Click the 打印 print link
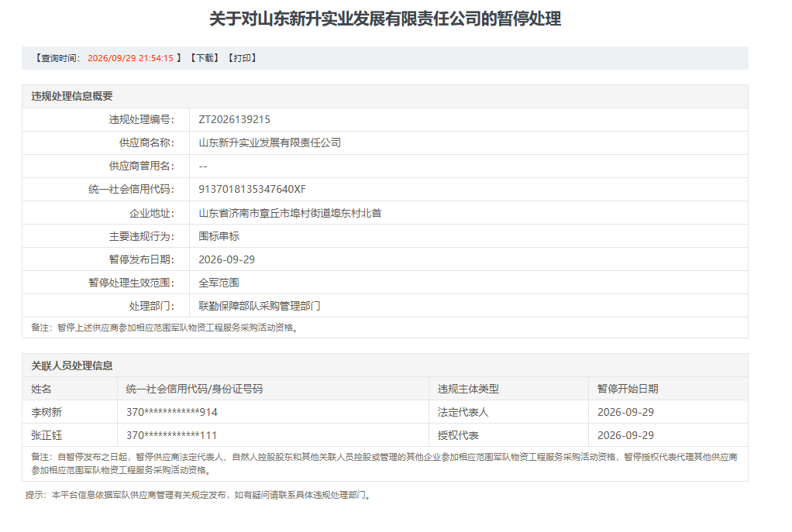 coord(242,58)
